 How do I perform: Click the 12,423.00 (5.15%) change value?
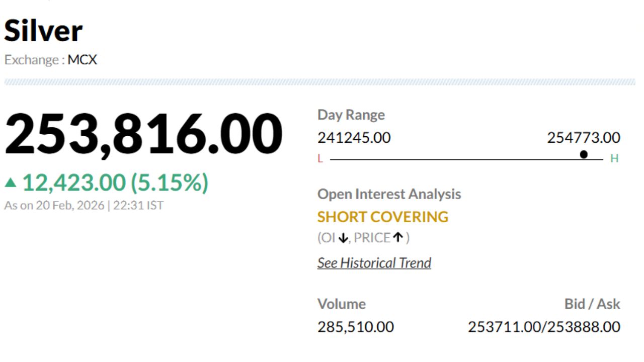point(115,183)
